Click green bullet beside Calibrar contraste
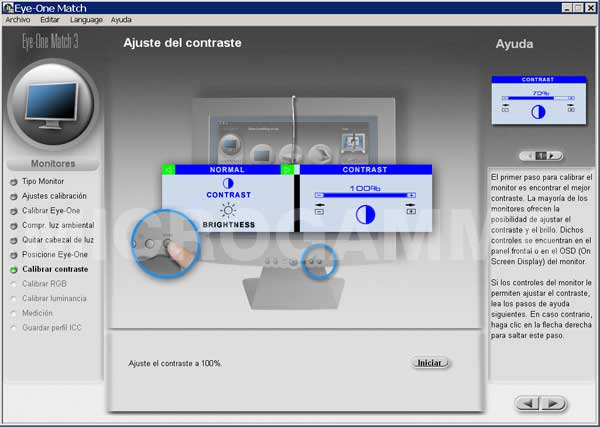 tap(14, 269)
